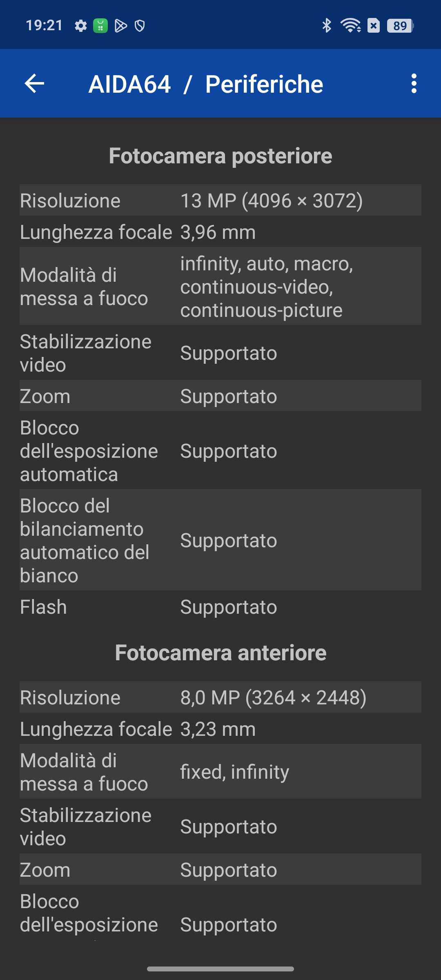
Task: Tap the Bluetooth status icon
Action: coord(327,26)
